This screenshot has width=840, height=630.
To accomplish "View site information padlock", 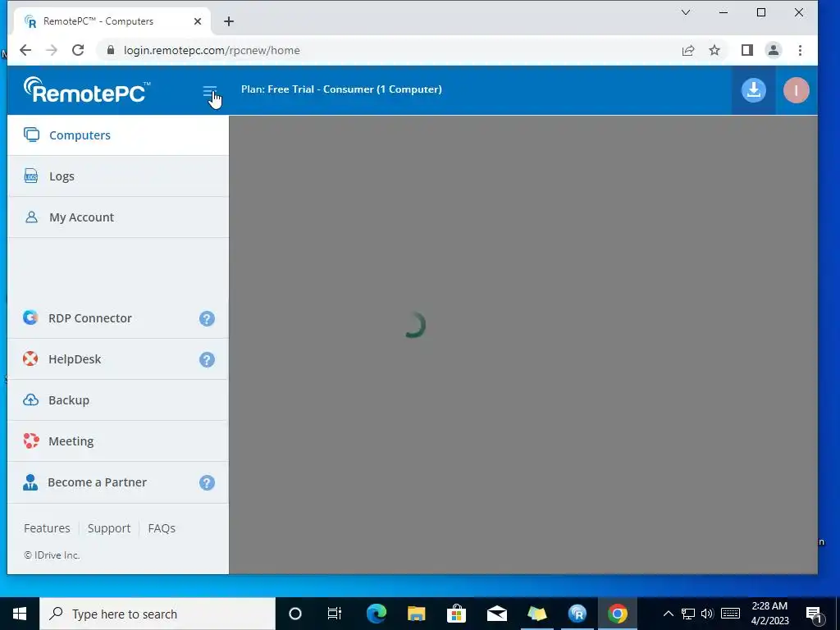I will click(x=111, y=50).
